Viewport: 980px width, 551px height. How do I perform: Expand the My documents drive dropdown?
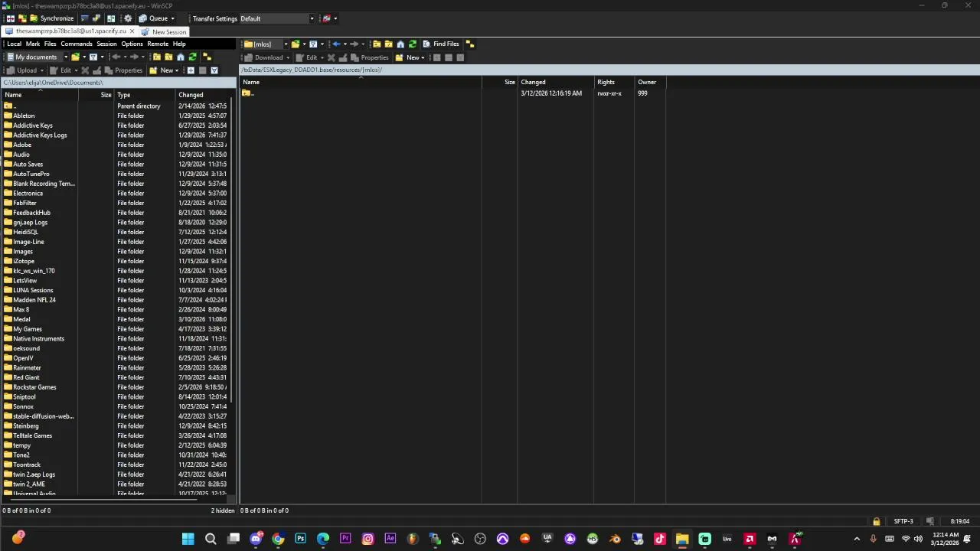(x=66, y=57)
